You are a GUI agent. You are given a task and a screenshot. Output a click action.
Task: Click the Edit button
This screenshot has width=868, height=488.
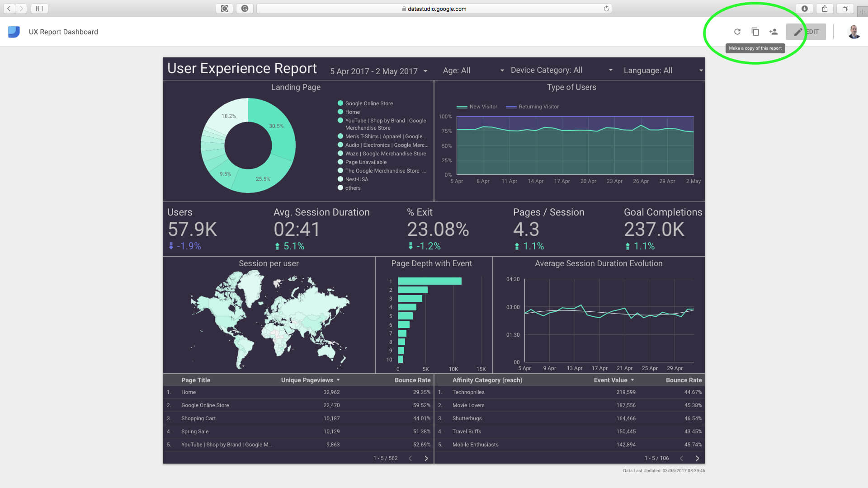pos(807,32)
